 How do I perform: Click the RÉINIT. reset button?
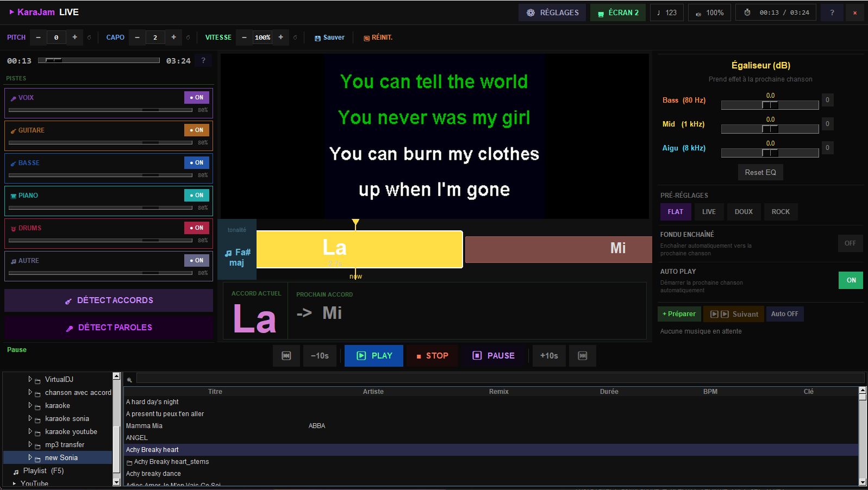coord(378,37)
